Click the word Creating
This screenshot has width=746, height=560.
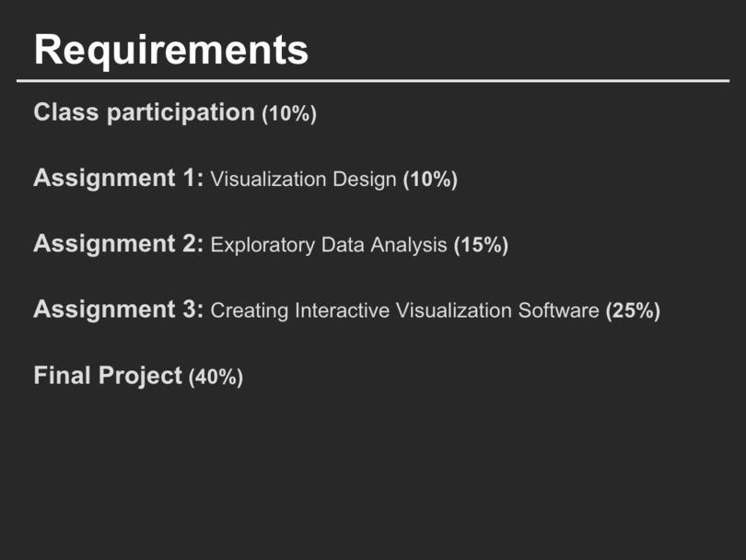250,310
